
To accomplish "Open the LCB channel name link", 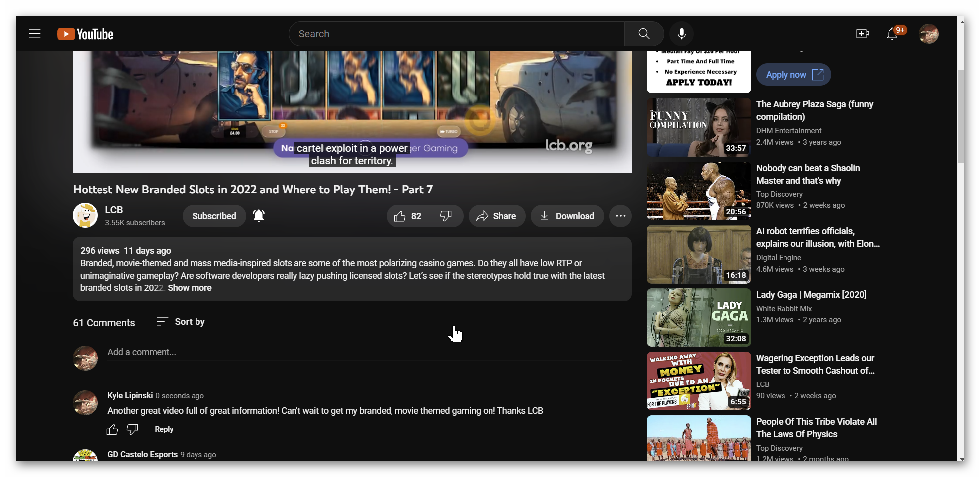I will (x=114, y=210).
